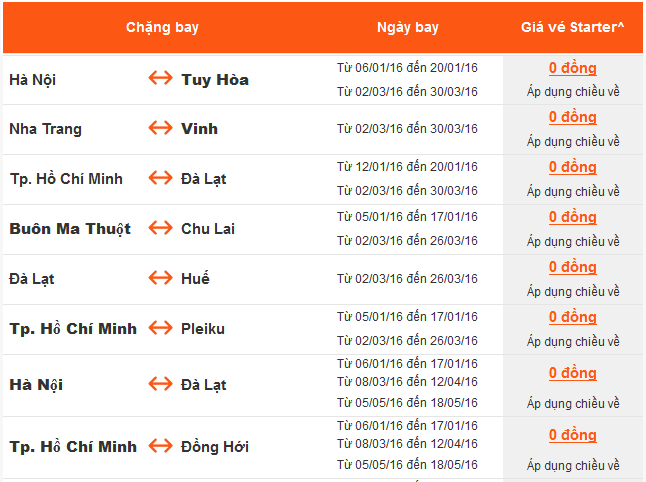
Task: Click the arrow icon between Hà Nội and Tuy Hòa
Action: pyautogui.click(x=160, y=79)
